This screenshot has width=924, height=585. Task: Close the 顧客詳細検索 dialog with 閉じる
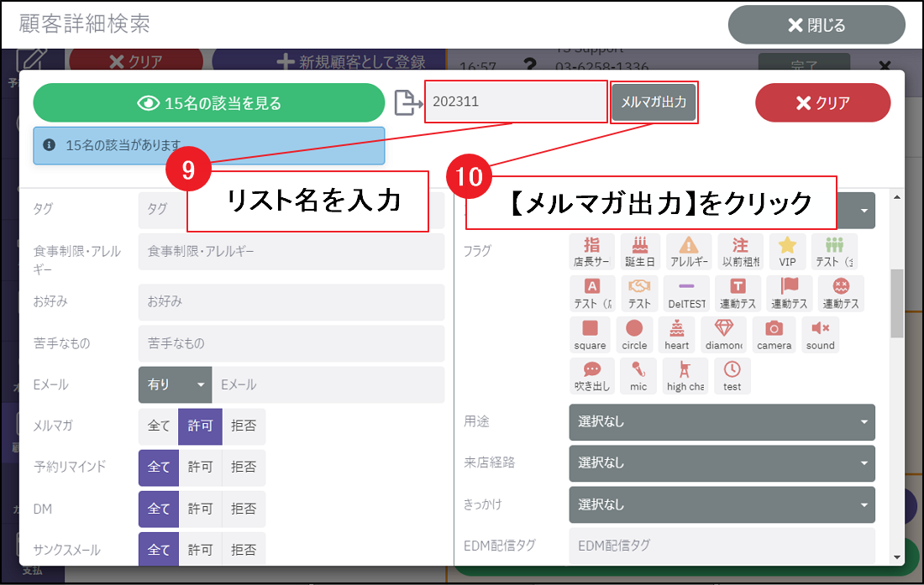pyautogui.click(x=816, y=25)
